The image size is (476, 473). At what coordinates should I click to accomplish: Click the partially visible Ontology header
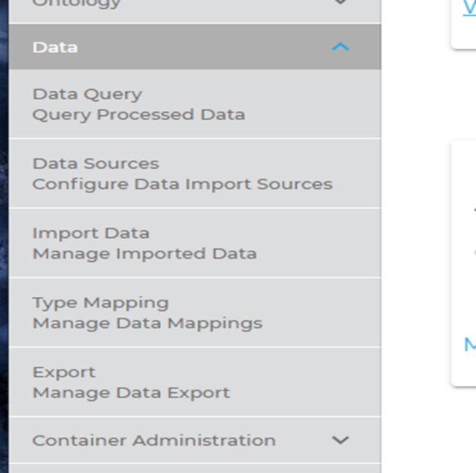coord(77,4)
